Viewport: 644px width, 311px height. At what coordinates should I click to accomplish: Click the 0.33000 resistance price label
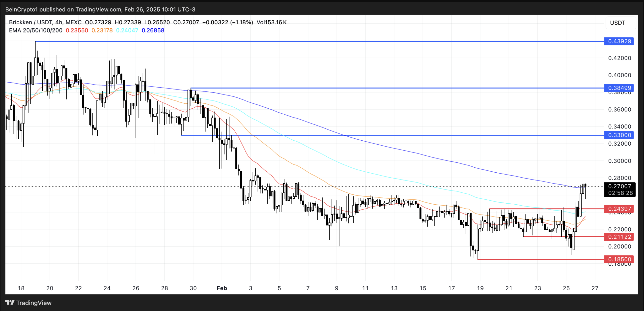pyautogui.click(x=619, y=135)
